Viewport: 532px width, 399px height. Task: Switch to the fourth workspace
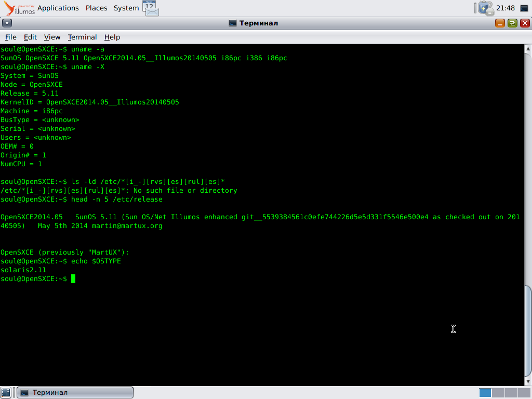click(x=523, y=393)
